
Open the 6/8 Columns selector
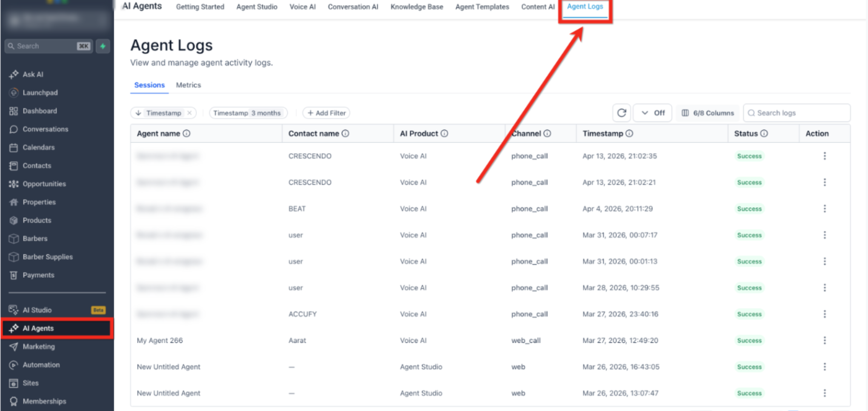(708, 113)
